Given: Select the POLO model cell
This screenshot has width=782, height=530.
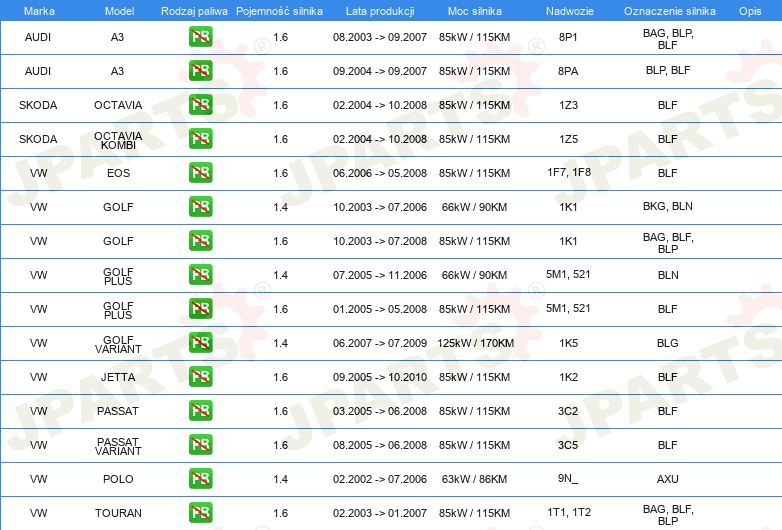Looking at the screenshot, I should point(118,479).
